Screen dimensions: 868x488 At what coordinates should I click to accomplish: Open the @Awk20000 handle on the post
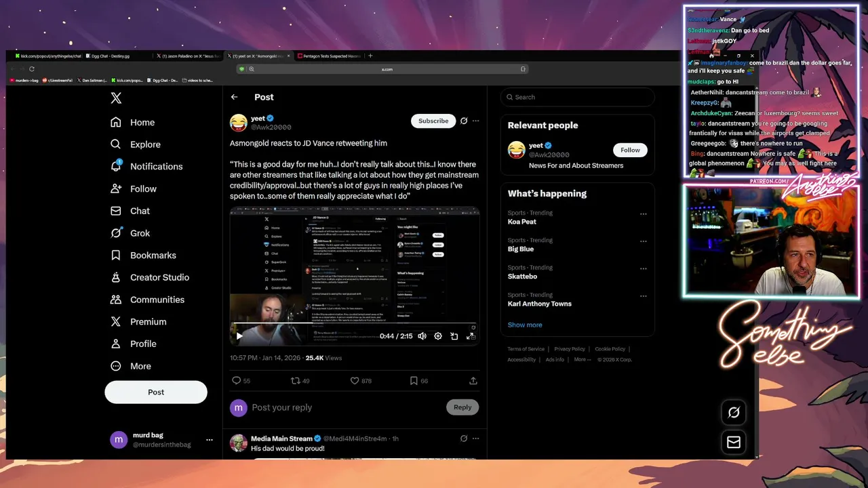(271, 127)
